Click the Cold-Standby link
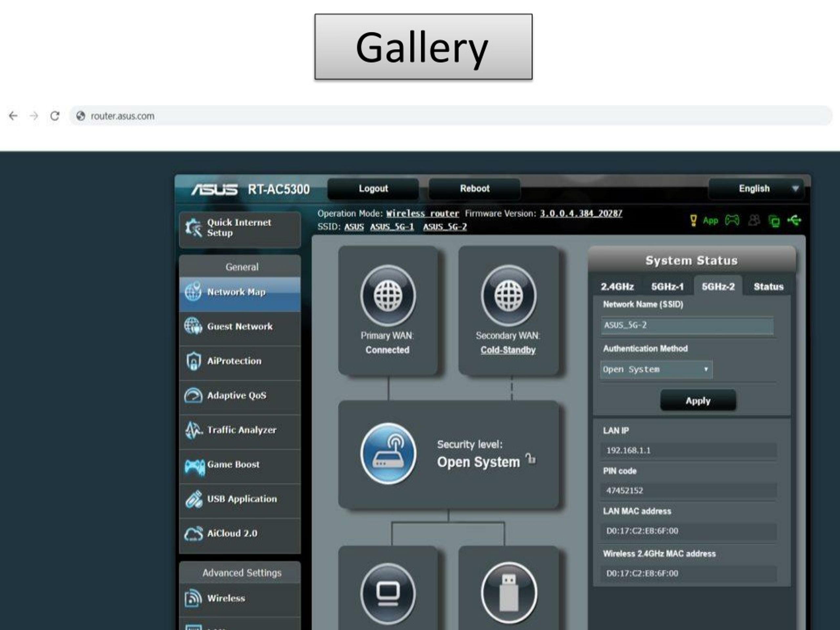 tap(508, 350)
